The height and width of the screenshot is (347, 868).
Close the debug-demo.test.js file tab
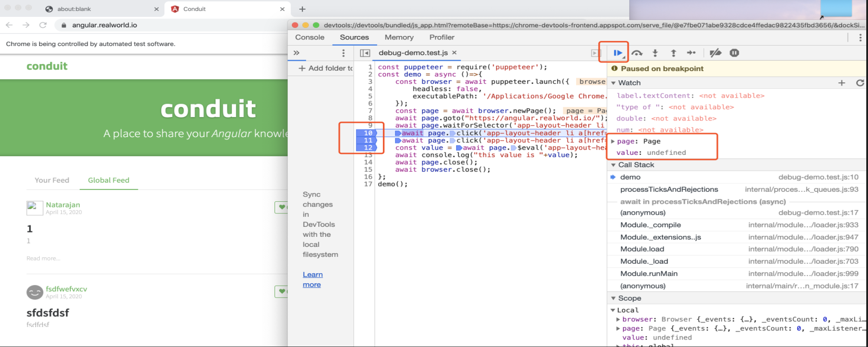point(454,52)
